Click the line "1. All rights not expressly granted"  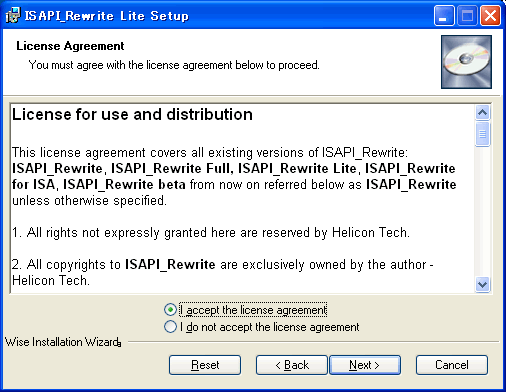click(x=211, y=233)
